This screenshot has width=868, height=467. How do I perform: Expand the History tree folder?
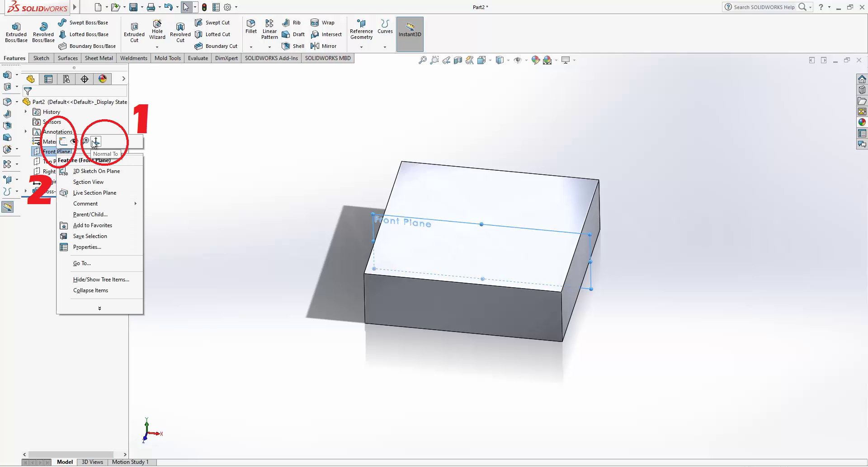click(x=26, y=112)
